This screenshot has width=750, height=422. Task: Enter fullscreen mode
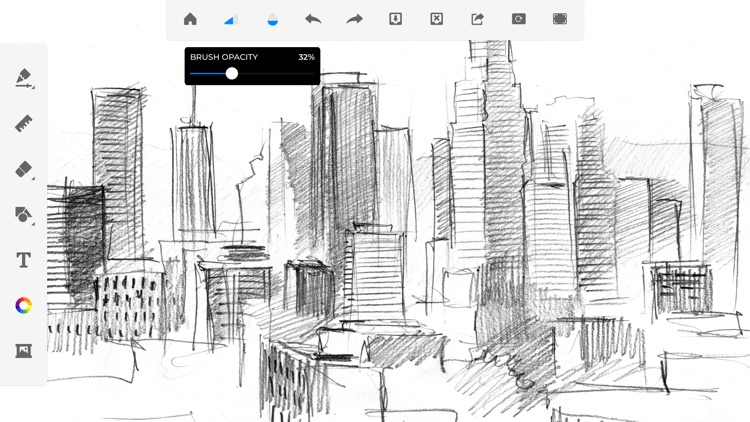559,19
